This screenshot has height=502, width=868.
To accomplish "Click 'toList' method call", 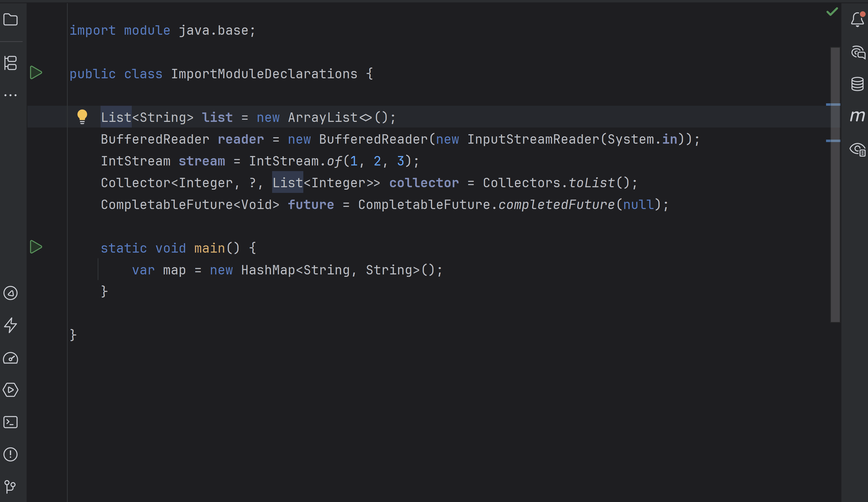I will (591, 183).
